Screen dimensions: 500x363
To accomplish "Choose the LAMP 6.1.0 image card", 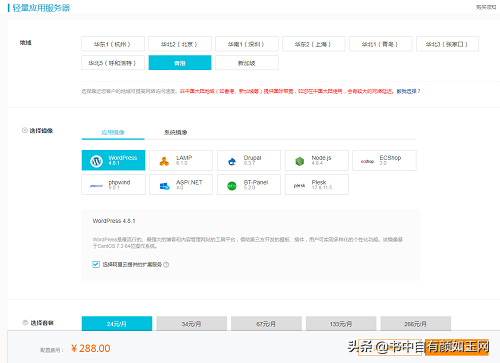I will (x=181, y=160).
